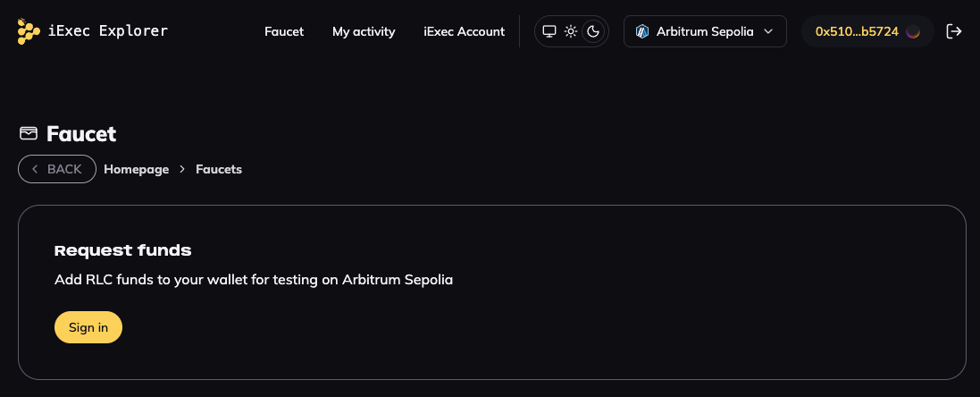Go to My activity page

pos(364,31)
